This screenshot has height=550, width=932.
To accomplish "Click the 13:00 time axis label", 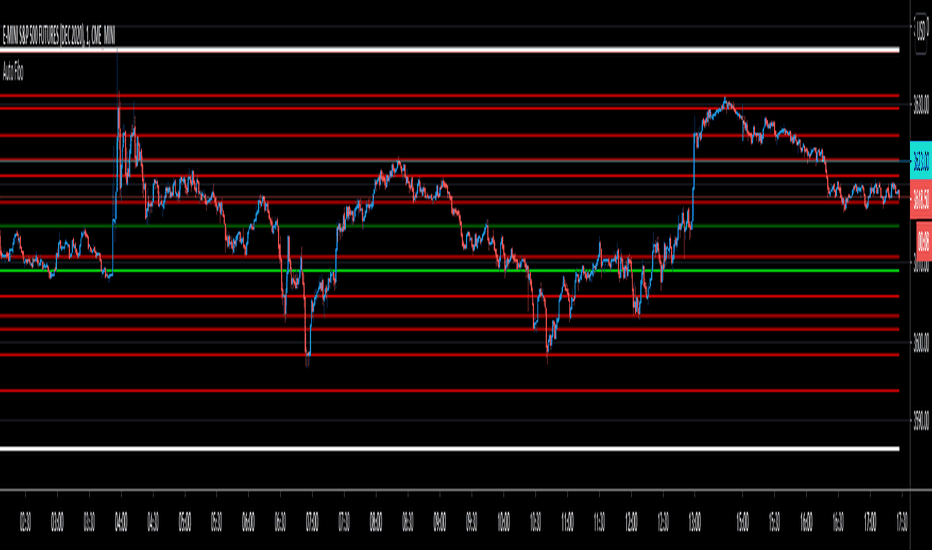I will [694, 522].
